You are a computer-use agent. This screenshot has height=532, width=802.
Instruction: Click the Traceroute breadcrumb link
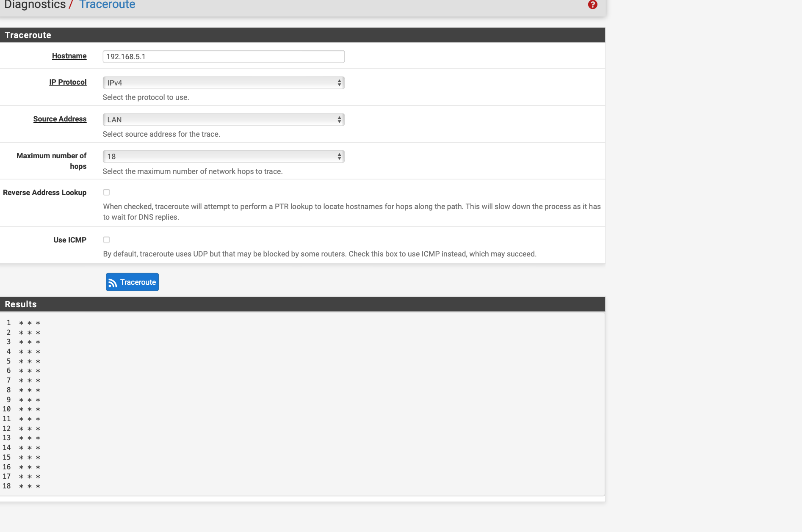[x=107, y=5]
